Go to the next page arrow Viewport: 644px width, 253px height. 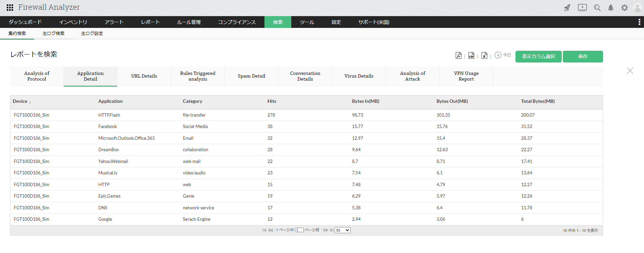coord(325,230)
